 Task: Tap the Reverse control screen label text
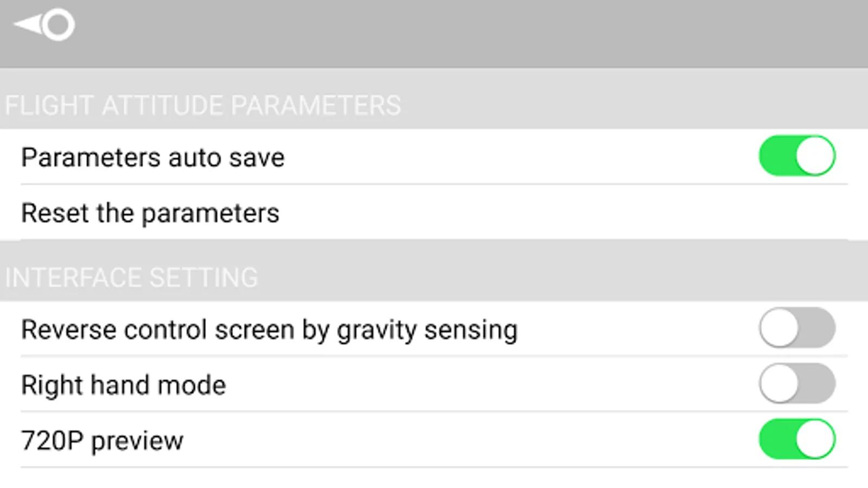tap(269, 330)
